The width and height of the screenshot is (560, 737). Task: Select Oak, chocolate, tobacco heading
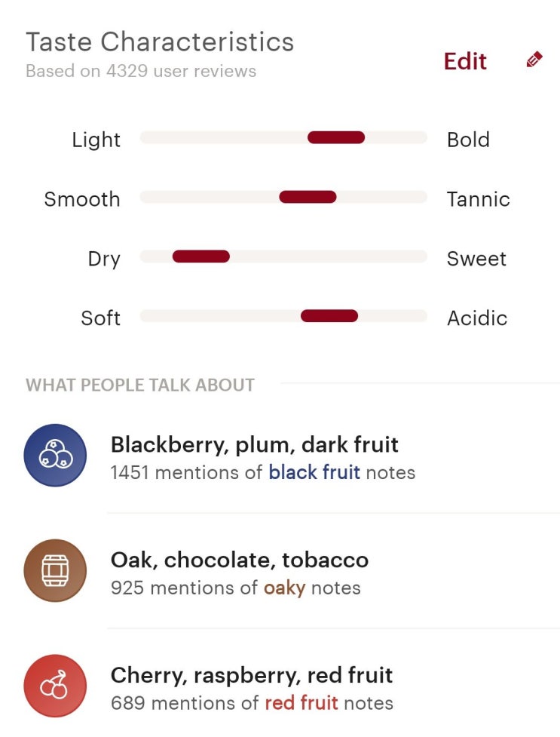240,560
